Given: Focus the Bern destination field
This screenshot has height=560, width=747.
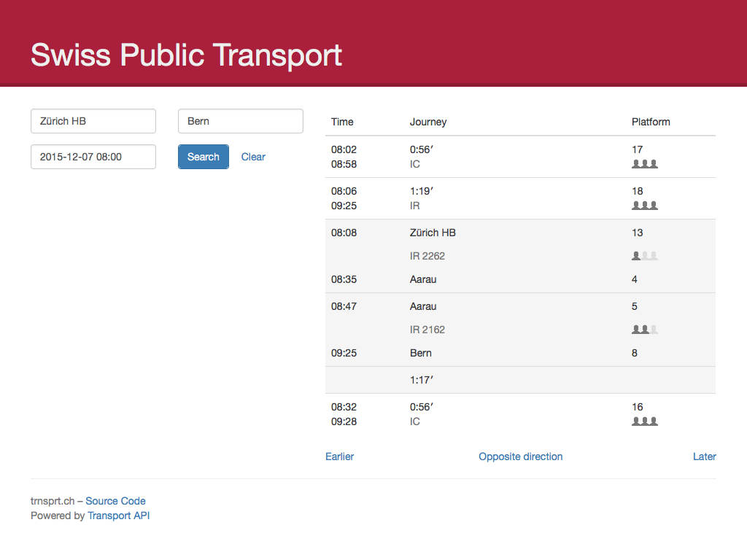Looking at the screenshot, I should [241, 121].
